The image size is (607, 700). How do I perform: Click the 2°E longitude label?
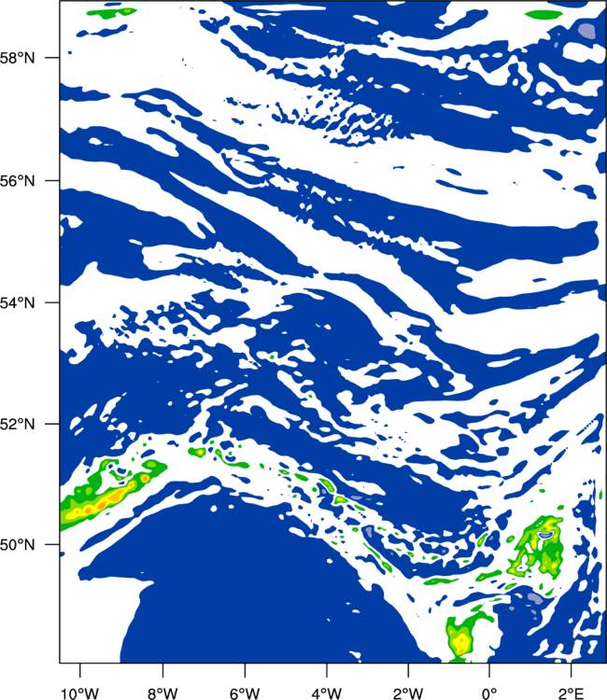click(571, 693)
